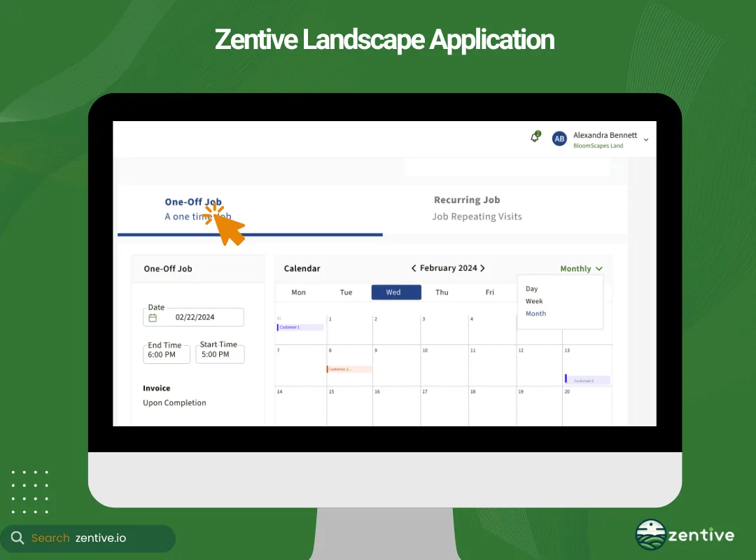
Task: Switch to the One-Off Job tab
Action: coord(193,202)
